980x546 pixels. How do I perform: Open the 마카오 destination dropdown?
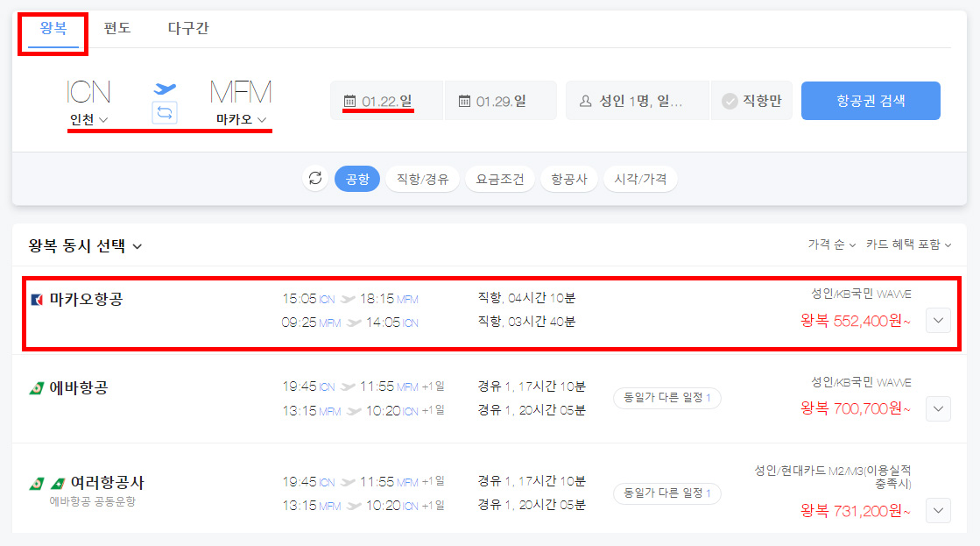241,119
